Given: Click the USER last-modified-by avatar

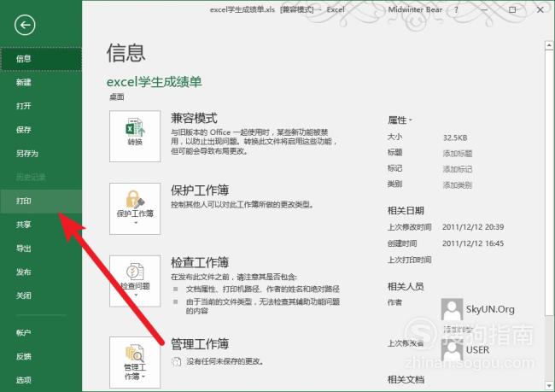Looking at the screenshot, I should 452,349.
